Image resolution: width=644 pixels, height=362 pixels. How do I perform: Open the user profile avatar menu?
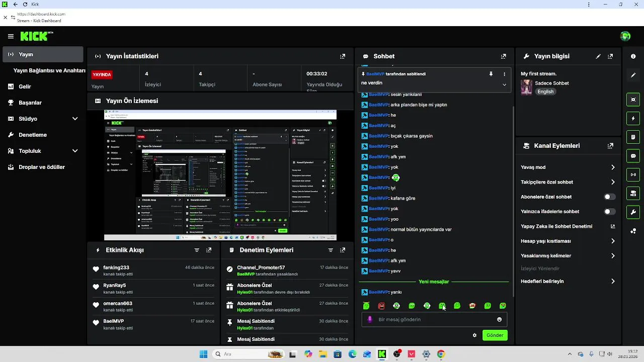click(625, 36)
